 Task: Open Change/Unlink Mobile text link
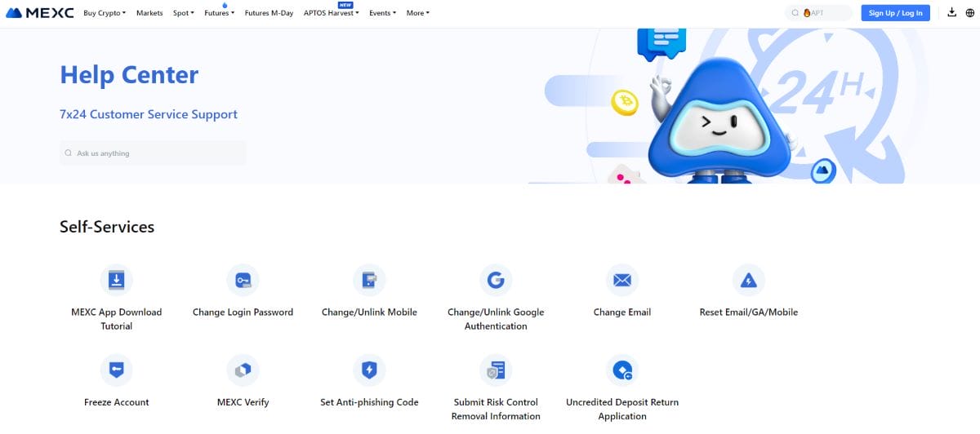tap(369, 312)
